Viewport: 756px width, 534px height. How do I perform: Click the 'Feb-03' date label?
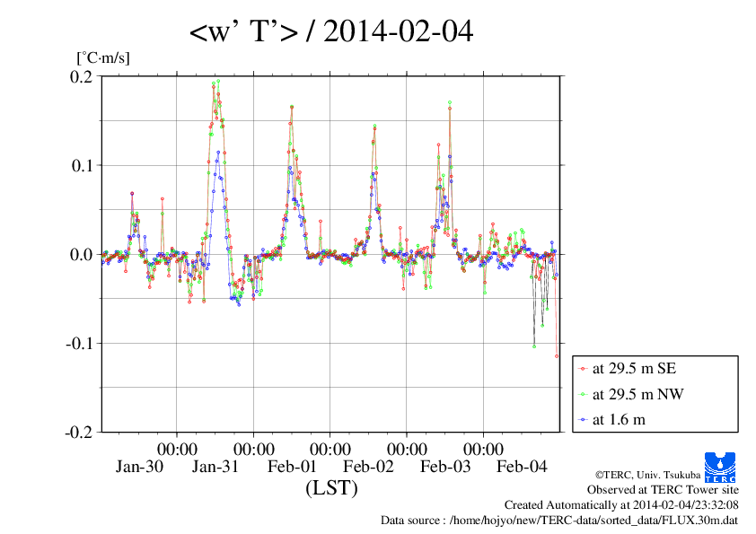(445, 467)
